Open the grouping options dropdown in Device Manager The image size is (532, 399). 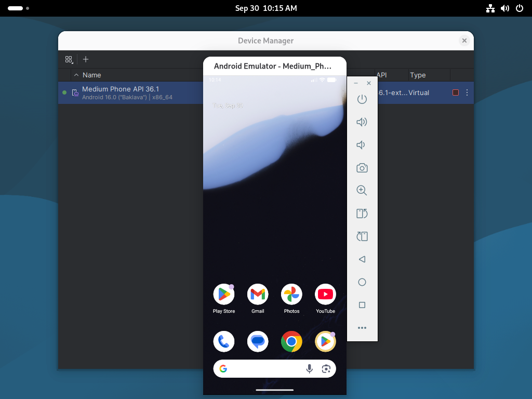click(x=69, y=59)
